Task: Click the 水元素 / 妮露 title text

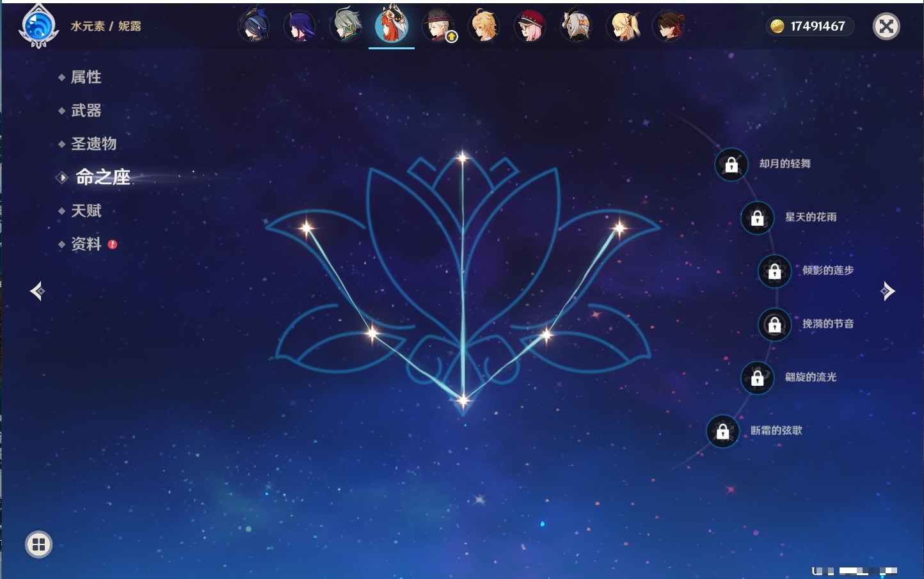Action: [x=106, y=26]
